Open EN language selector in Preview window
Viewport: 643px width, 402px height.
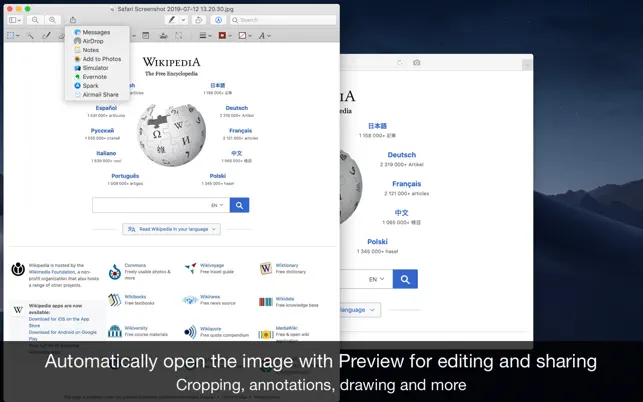pyautogui.click(x=217, y=205)
